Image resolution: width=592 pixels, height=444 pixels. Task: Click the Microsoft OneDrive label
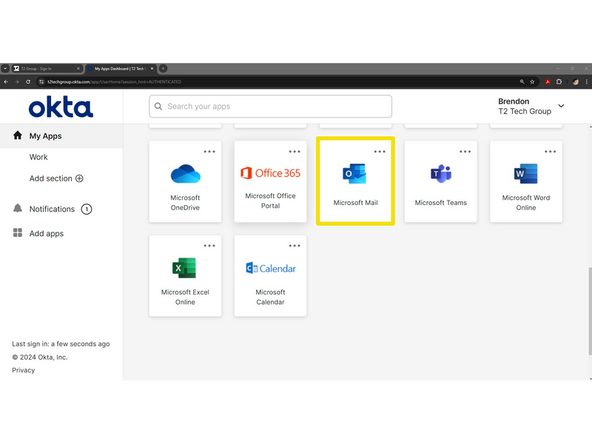[x=185, y=203]
